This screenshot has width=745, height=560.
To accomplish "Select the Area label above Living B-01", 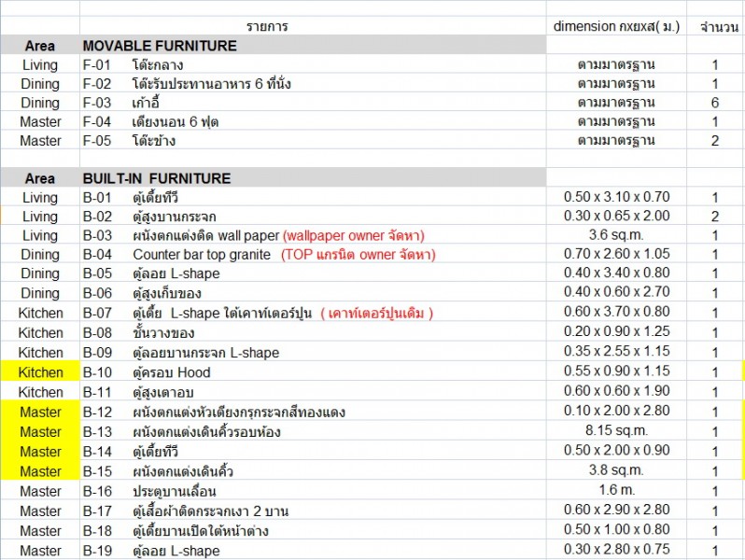I will point(40,178).
